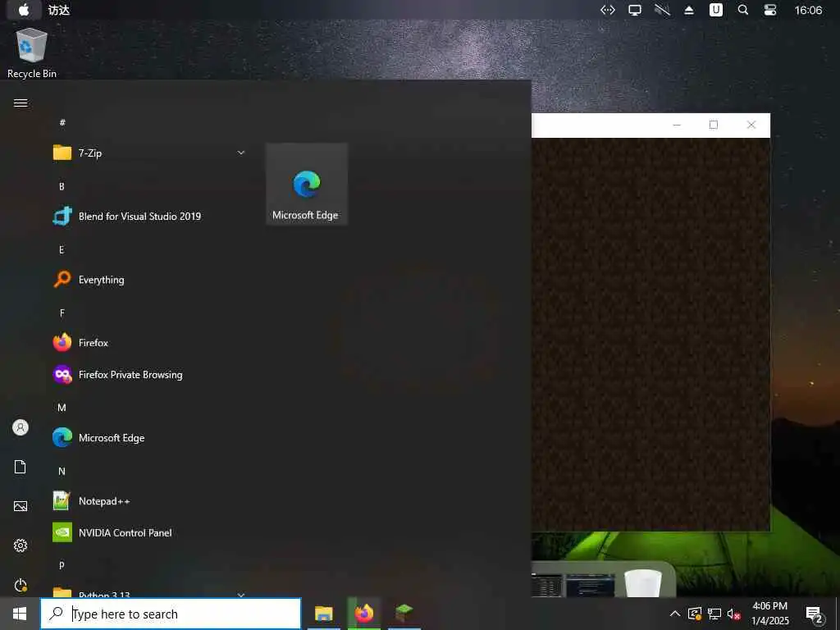Open the Power options icon
Image resolution: width=840 pixels, height=630 pixels.
[21, 585]
